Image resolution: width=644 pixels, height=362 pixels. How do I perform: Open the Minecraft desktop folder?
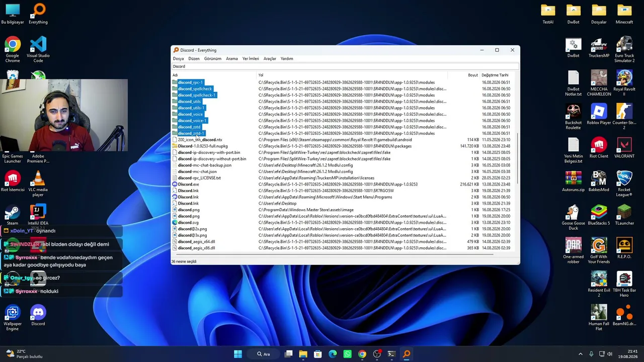624,14
